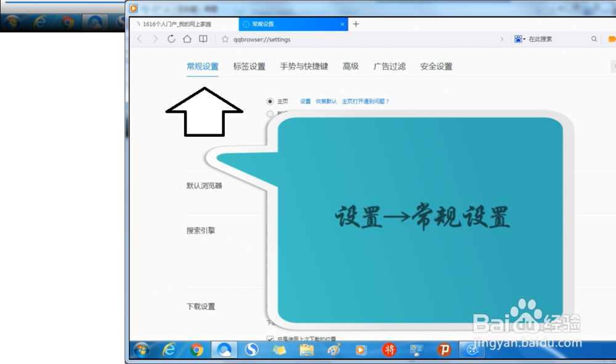Viewport: 616px width, 364px height.
Task: Open the sticky notes icon in the taskbar
Action: point(279,349)
